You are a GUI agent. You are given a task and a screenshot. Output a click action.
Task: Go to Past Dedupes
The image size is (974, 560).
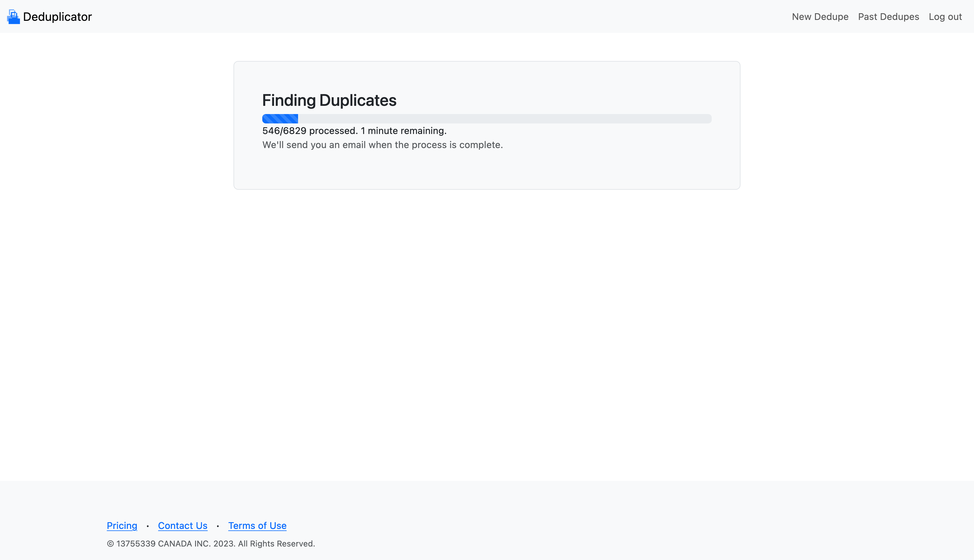pyautogui.click(x=888, y=16)
